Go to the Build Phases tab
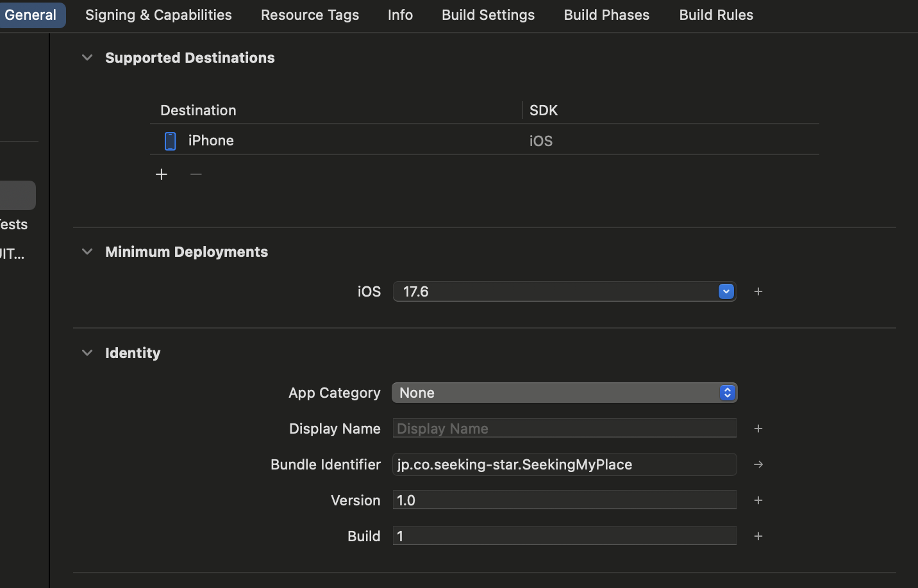Screen dimensions: 918x588 pyautogui.click(x=606, y=15)
